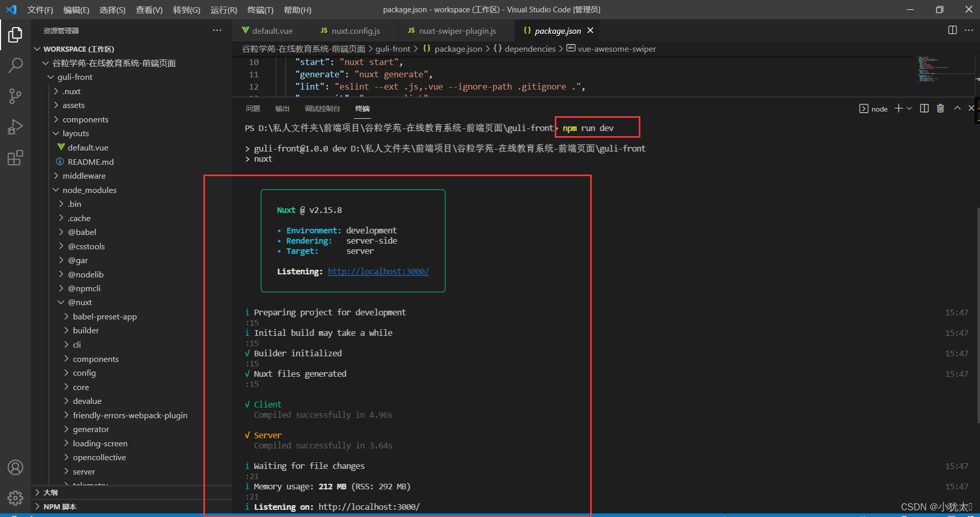The image size is (980, 517).
Task: Switch to the 输出 panel tab
Action: pos(282,109)
